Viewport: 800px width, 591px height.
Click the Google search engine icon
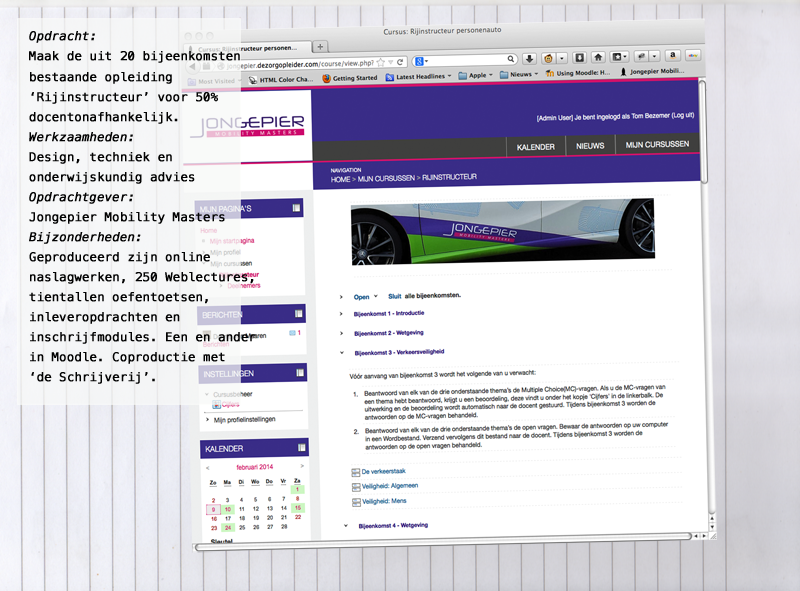[419, 62]
